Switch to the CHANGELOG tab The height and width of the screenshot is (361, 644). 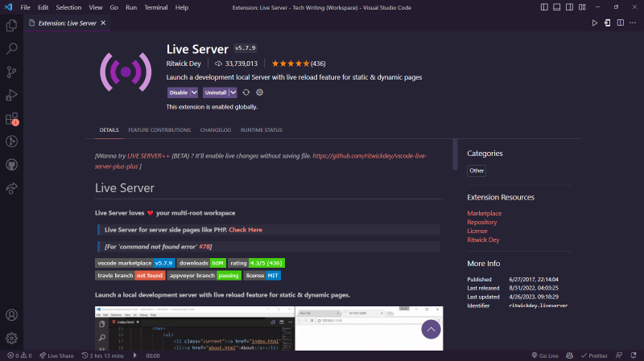216,130
